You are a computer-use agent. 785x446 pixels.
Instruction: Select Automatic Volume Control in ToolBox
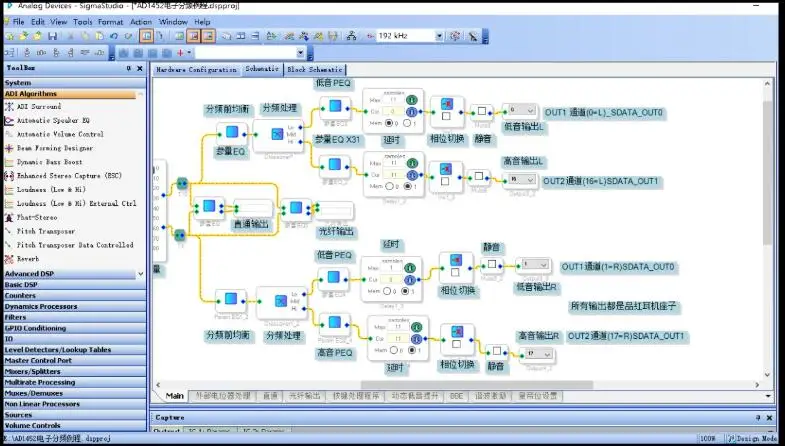(x=60, y=134)
